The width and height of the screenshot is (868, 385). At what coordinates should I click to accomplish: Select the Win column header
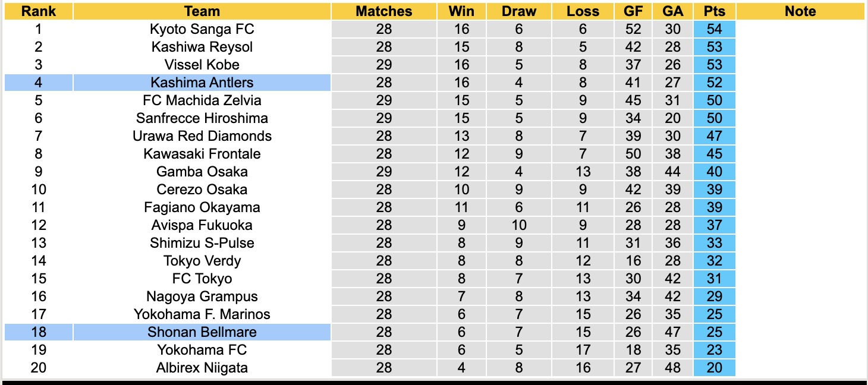(461, 11)
